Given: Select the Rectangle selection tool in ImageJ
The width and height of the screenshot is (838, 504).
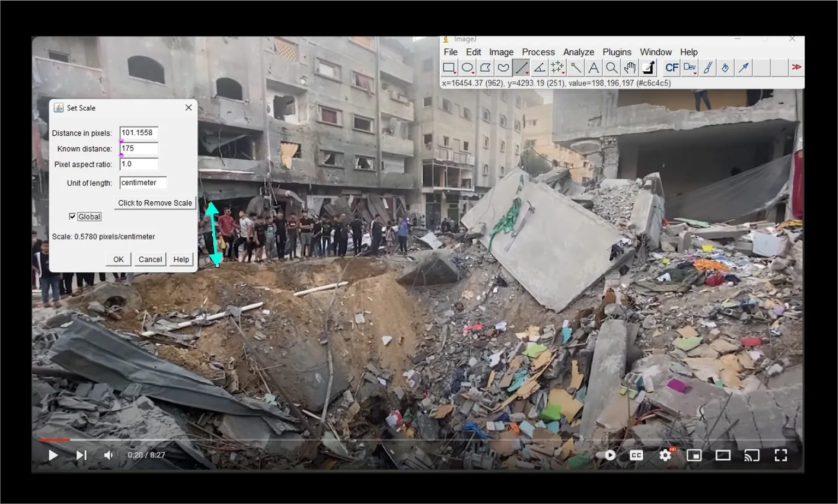Looking at the screenshot, I should click(449, 68).
